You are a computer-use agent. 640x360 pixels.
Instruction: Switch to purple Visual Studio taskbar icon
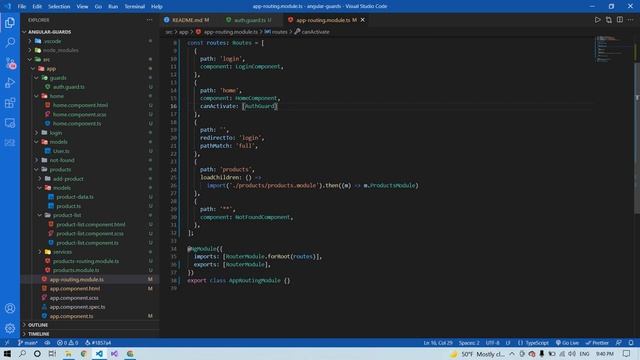[114, 354]
